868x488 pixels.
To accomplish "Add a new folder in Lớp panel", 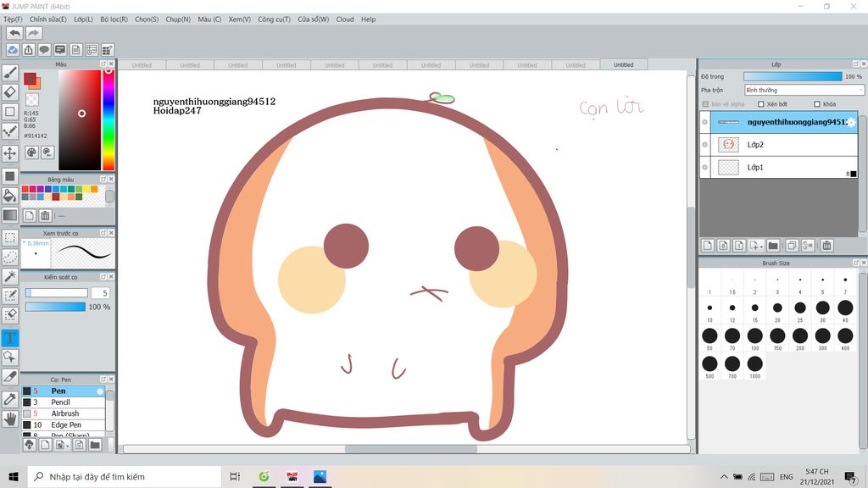I will coord(773,246).
